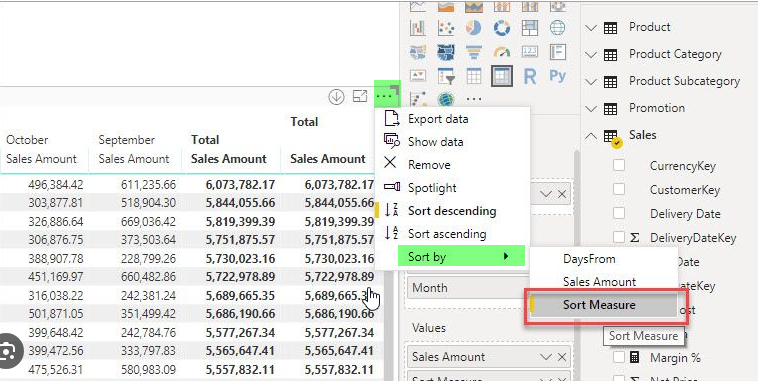Screen dimensions: 758x381
Task: Select the Pie chart visual
Action: click(x=474, y=28)
